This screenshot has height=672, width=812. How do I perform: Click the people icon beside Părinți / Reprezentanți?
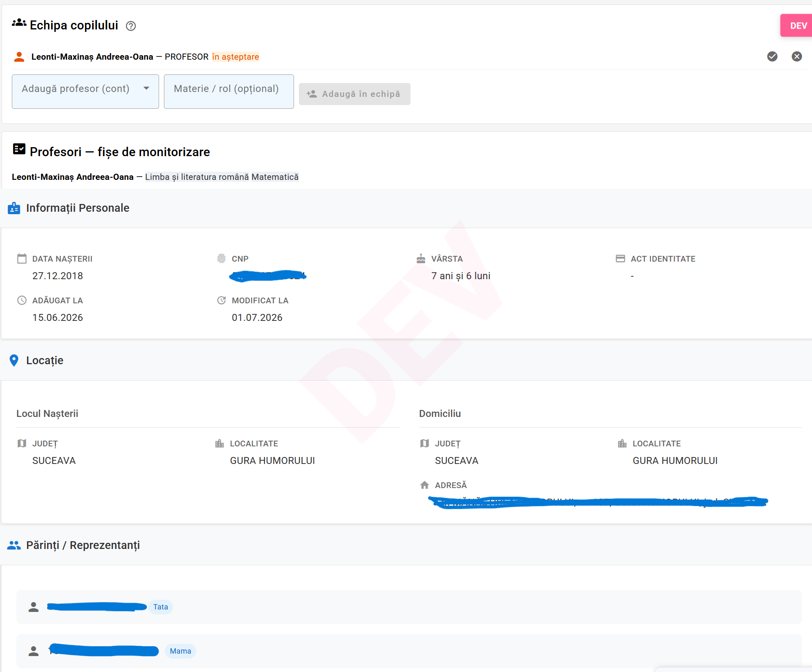pyautogui.click(x=14, y=545)
